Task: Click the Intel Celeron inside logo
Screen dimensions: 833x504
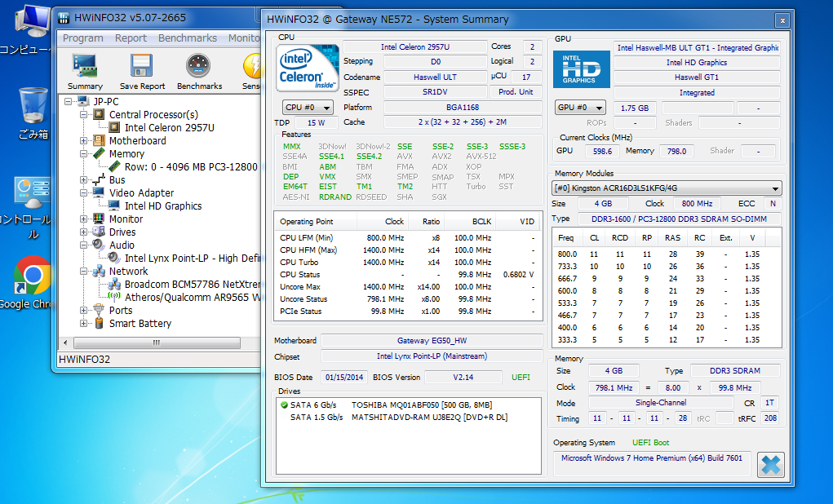Action: point(307,69)
